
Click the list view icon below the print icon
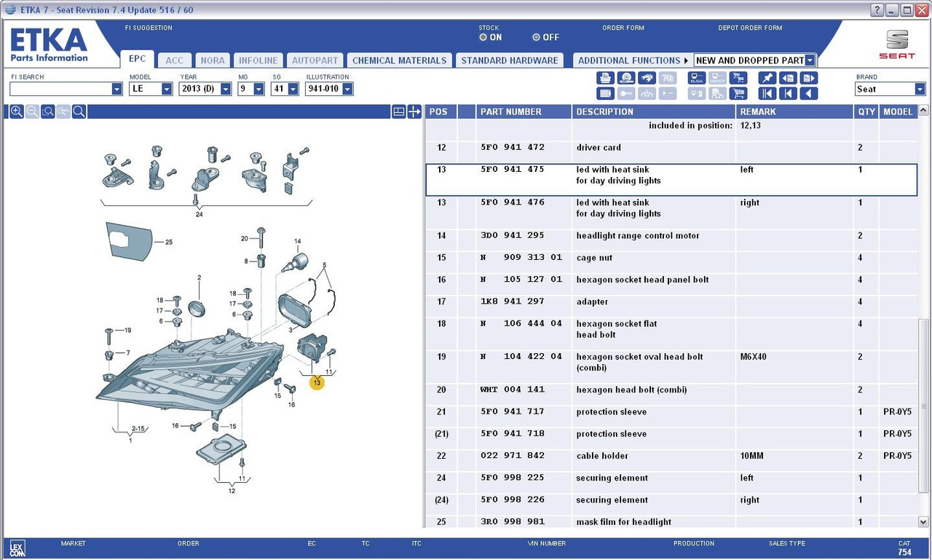(605, 93)
